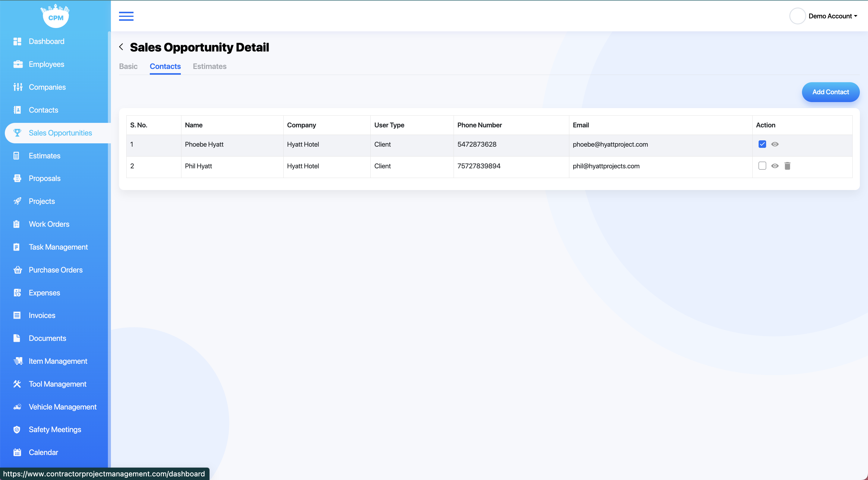Click the Contacts address book icon
Viewport: 868px width, 480px height.
pyautogui.click(x=17, y=110)
